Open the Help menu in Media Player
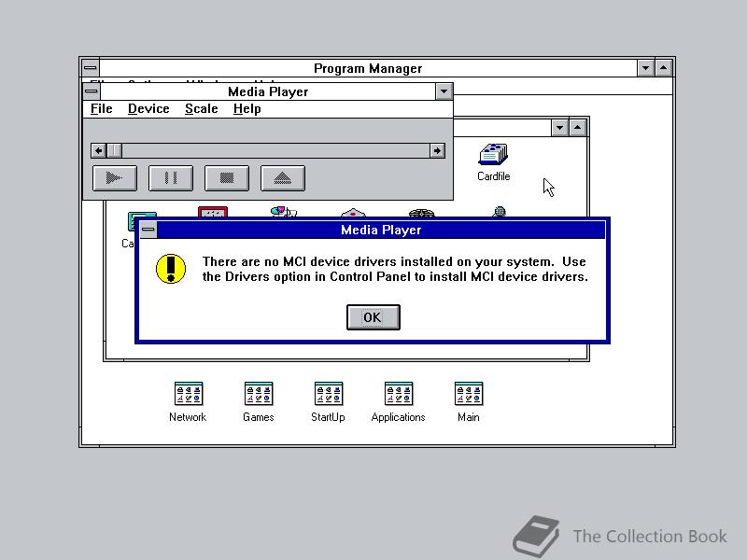747x560 pixels. (247, 109)
